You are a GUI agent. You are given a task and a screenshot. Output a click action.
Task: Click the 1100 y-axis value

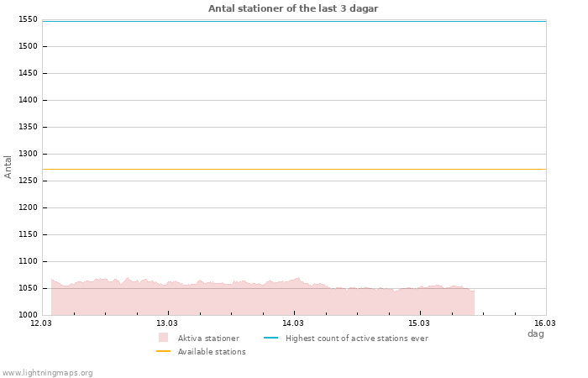coord(28,261)
